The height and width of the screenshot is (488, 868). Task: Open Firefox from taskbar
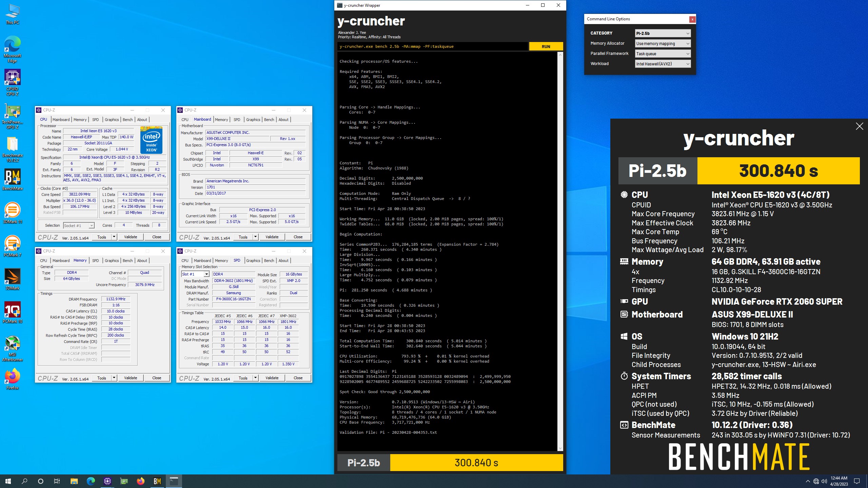[x=140, y=481]
